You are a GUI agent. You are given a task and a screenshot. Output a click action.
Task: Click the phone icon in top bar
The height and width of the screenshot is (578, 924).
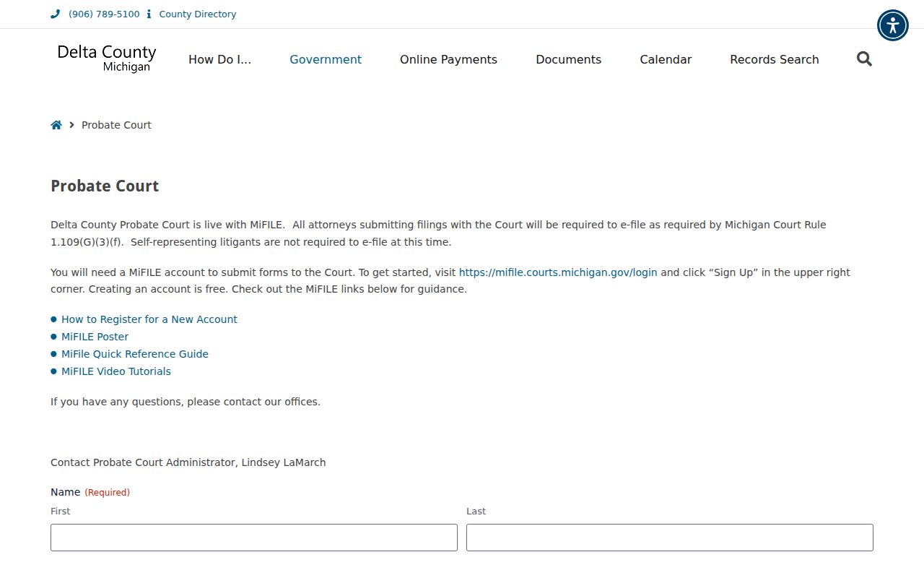tap(56, 14)
